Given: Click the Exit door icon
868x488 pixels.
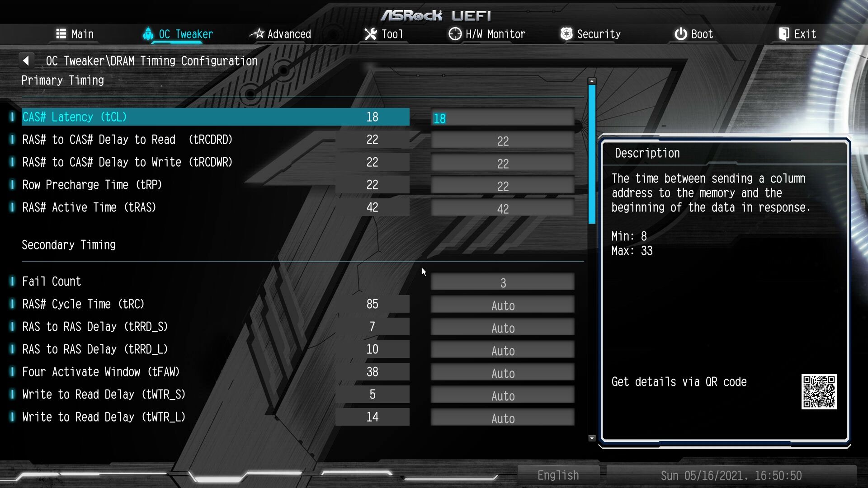Looking at the screenshot, I should [x=783, y=34].
